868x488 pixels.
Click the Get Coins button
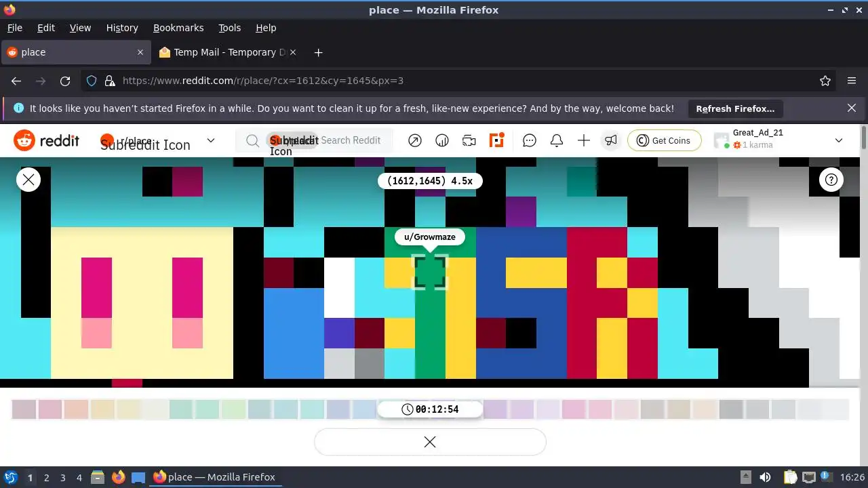tap(665, 140)
